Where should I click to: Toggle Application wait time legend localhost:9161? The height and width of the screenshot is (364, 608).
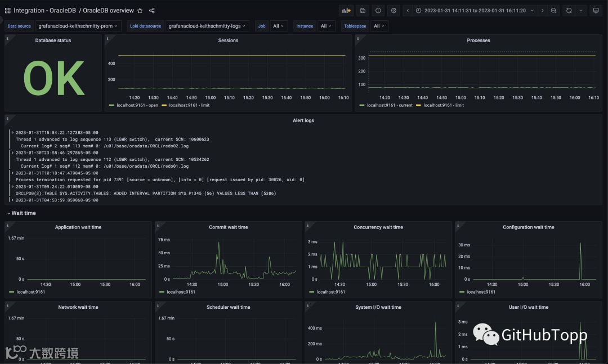coord(30,292)
